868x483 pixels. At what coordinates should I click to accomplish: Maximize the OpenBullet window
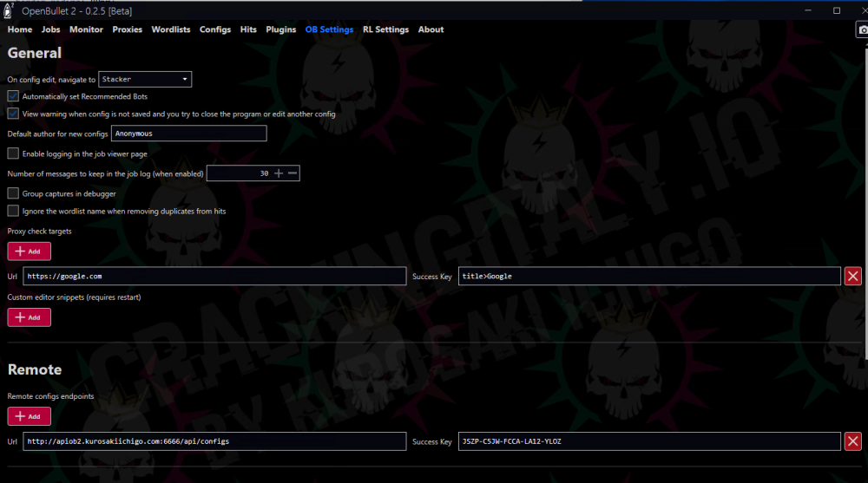coord(837,10)
